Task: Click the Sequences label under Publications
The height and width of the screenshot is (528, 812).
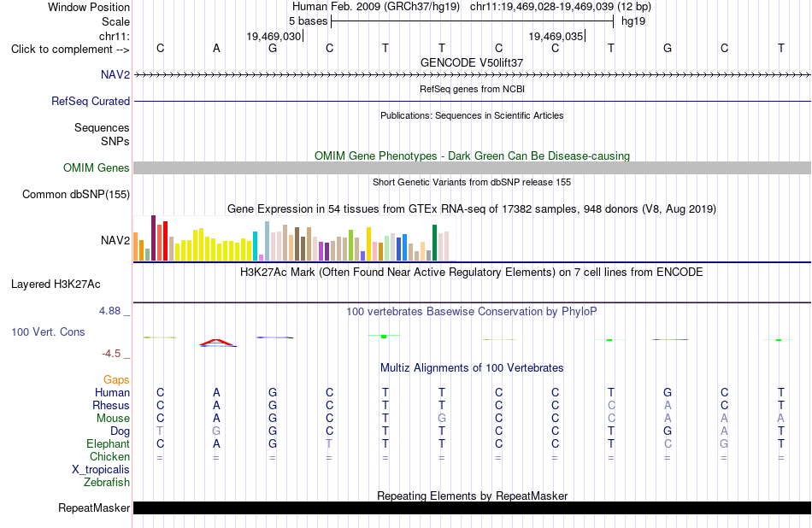Action: [102, 128]
